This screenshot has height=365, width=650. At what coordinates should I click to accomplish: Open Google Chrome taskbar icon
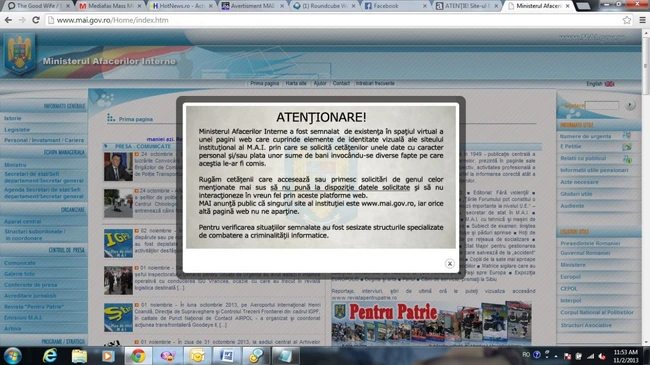[x=138, y=356]
